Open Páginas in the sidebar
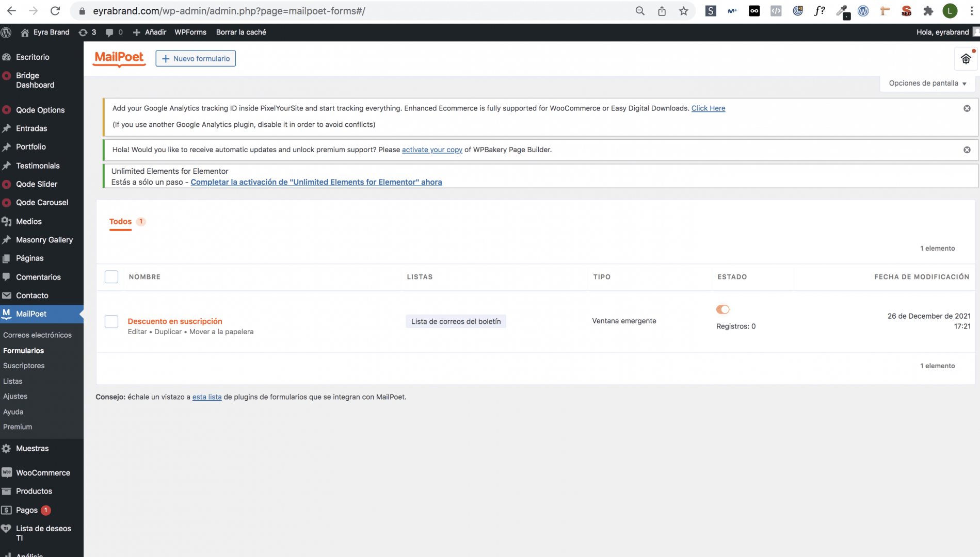This screenshot has width=980, height=557. pyautogui.click(x=29, y=258)
